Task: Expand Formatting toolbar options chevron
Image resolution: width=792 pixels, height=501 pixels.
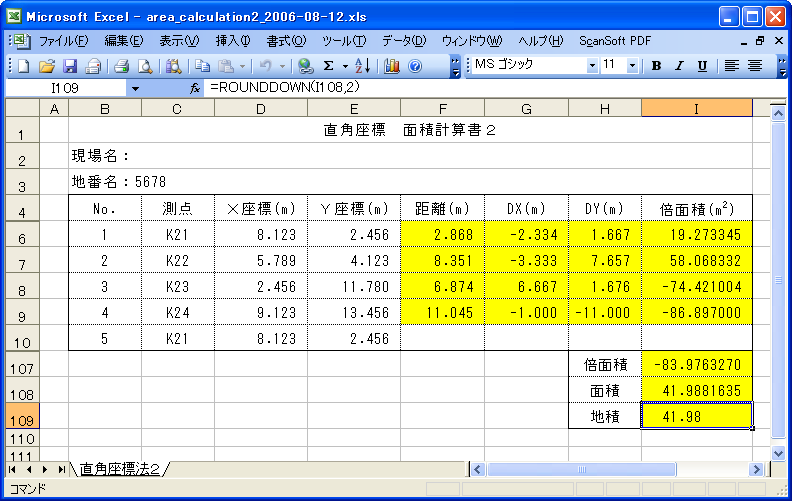Action: click(x=782, y=66)
